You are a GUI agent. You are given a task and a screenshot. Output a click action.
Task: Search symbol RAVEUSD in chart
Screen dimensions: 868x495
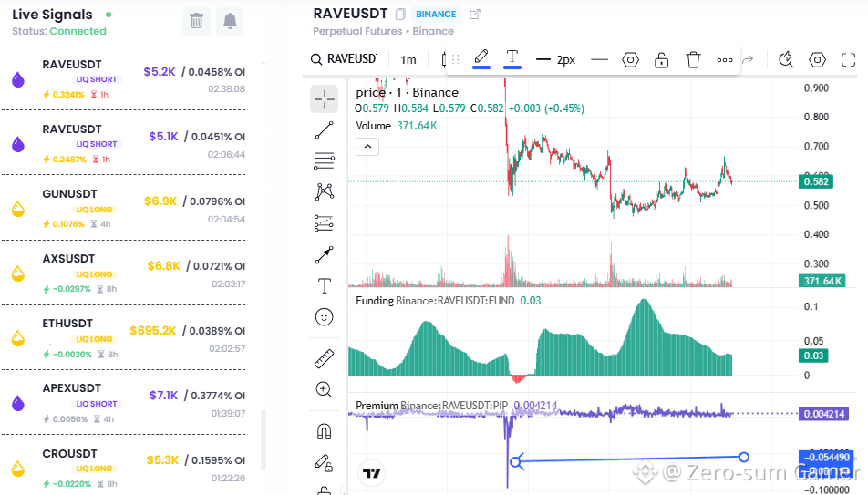pyautogui.click(x=344, y=59)
